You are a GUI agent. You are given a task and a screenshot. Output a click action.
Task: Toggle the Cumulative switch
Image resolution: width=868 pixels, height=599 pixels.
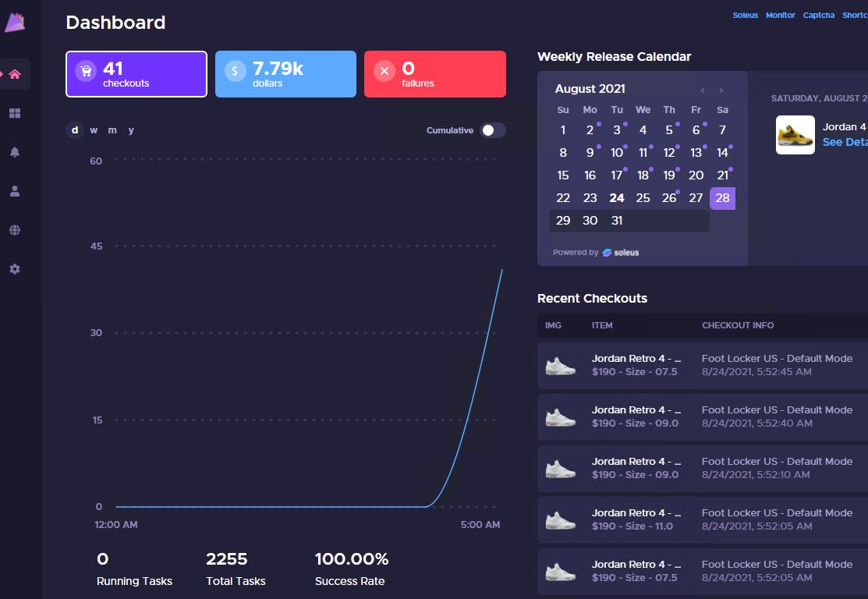493,130
